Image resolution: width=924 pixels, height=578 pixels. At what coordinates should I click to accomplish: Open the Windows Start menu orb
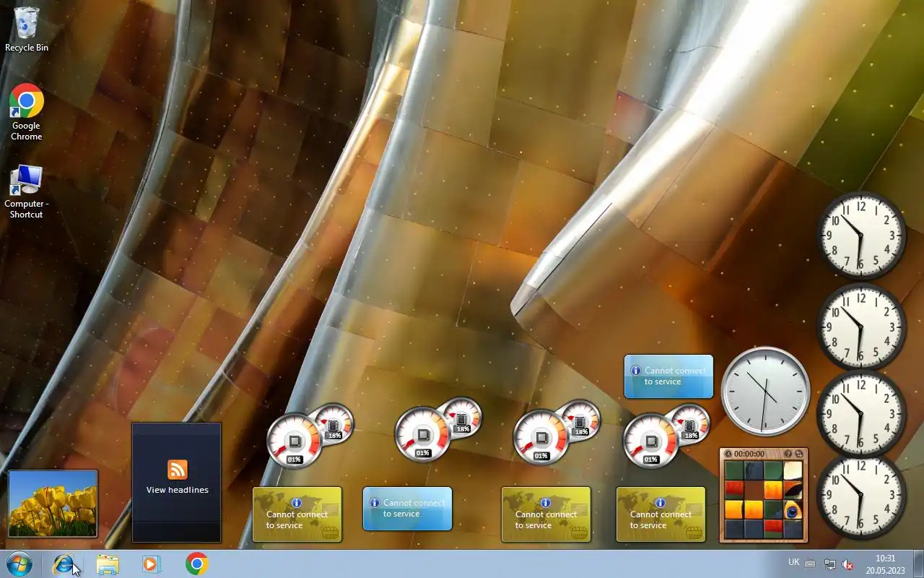(19, 564)
